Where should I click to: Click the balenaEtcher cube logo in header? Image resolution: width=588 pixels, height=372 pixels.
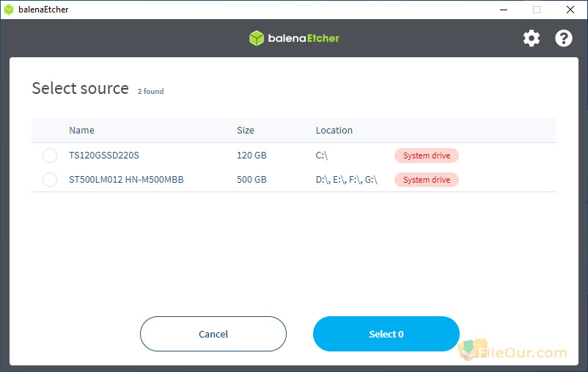pyautogui.click(x=257, y=38)
